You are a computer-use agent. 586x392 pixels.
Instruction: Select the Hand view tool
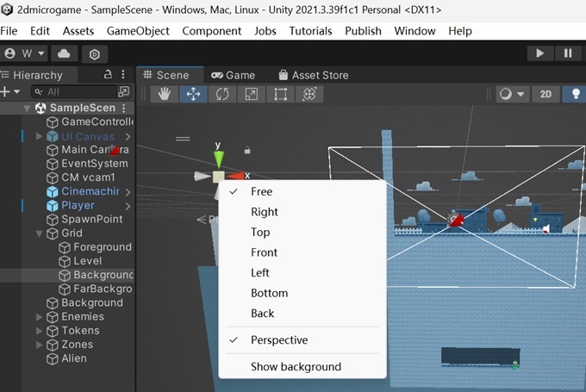click(164, 94)
